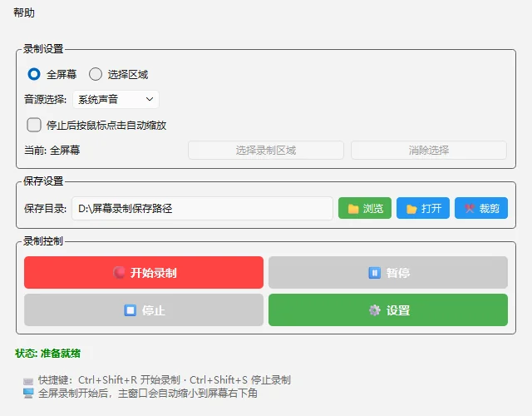
Task: Click the keyboard icon beside 快捷键 hint
Action: (28, 381)
